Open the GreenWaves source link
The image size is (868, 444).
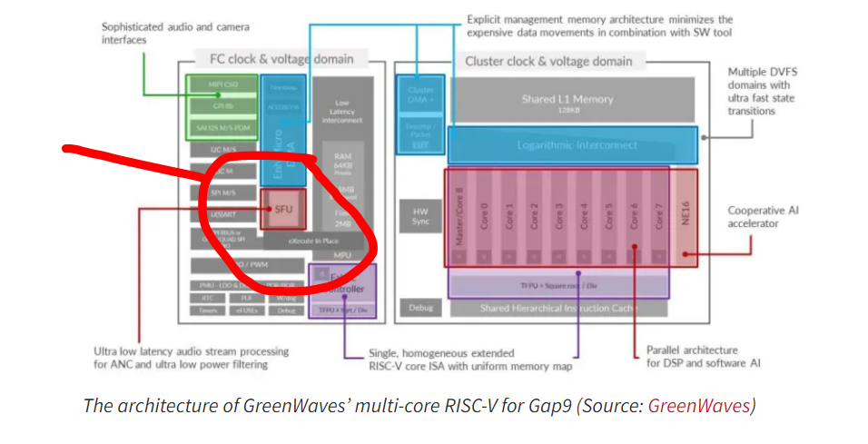(x=700, y=406)
